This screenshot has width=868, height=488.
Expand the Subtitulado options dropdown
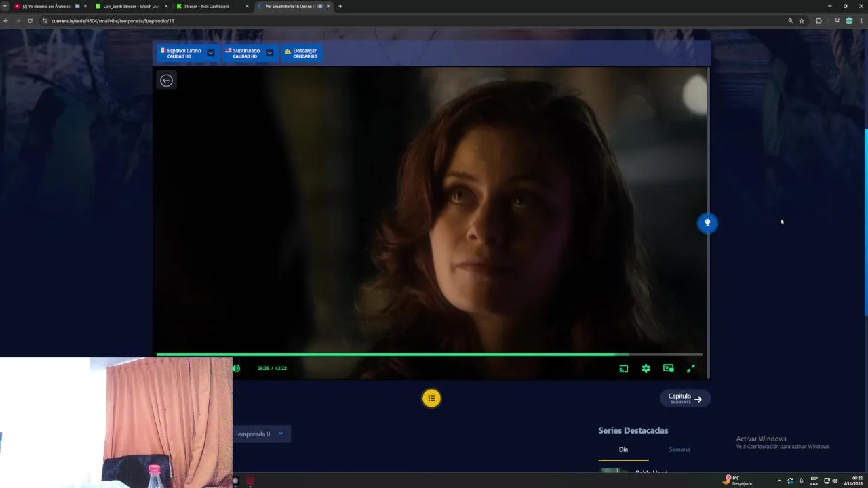coord(269,53)
